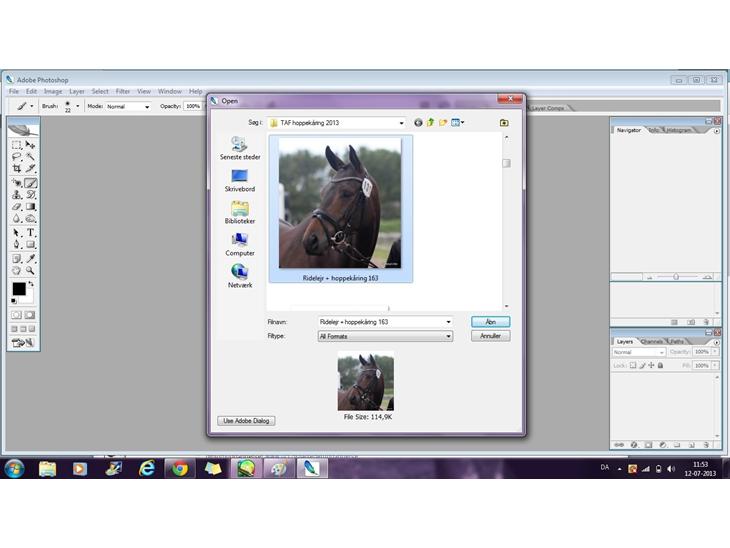This screenshot has height=548, width=730.
Task: Click the black foreground color swatch
Action: tap(18, 289)
